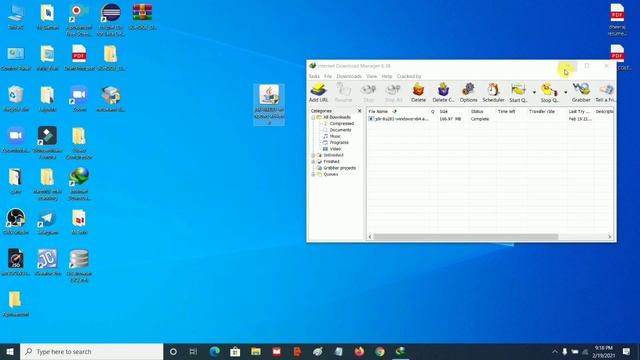Expand the Finished category node

tap(313, 162)
